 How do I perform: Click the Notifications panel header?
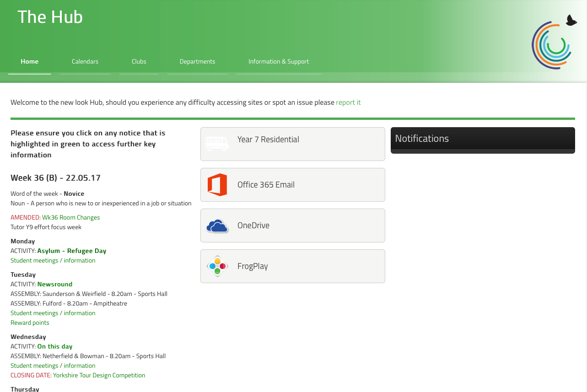483,139
